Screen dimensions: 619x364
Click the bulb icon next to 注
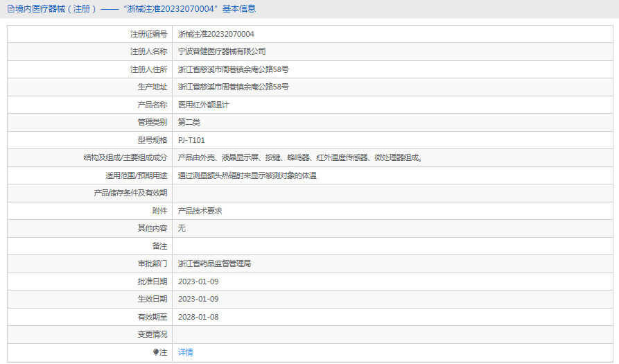point(156,352)
